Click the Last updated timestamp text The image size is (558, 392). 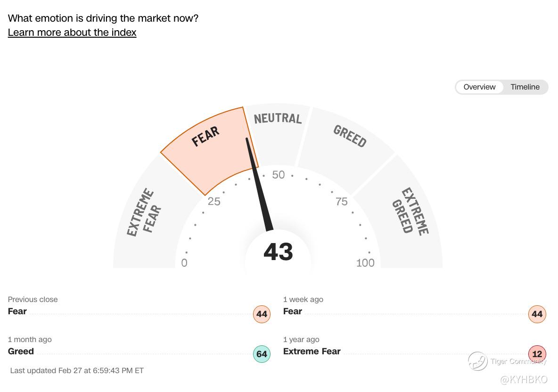77,371
